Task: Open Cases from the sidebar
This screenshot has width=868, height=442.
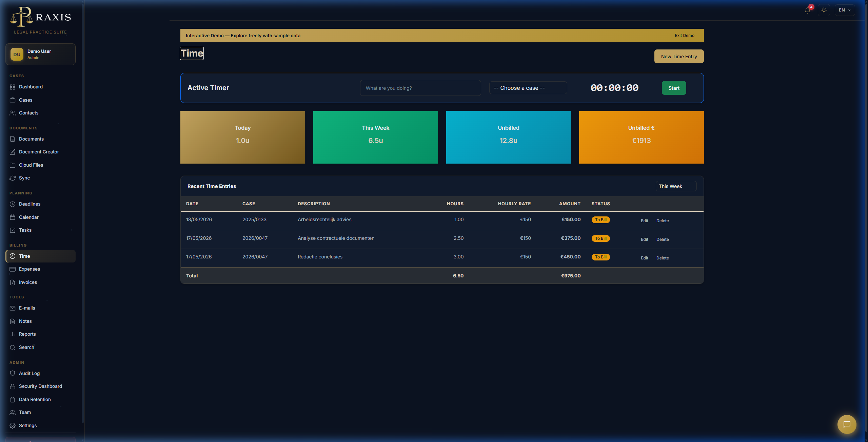Action: [40, 100]
